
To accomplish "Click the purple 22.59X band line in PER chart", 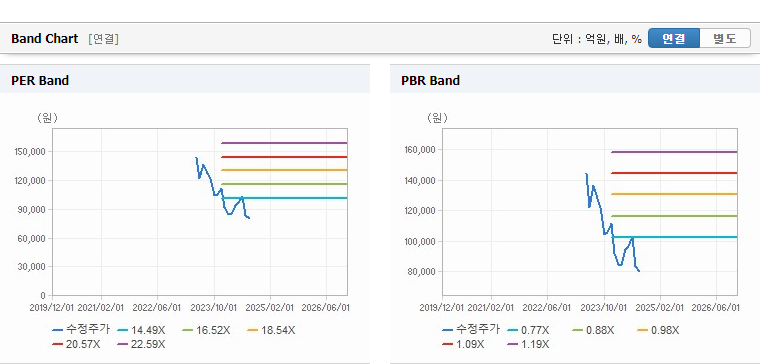I will (284, 143).
